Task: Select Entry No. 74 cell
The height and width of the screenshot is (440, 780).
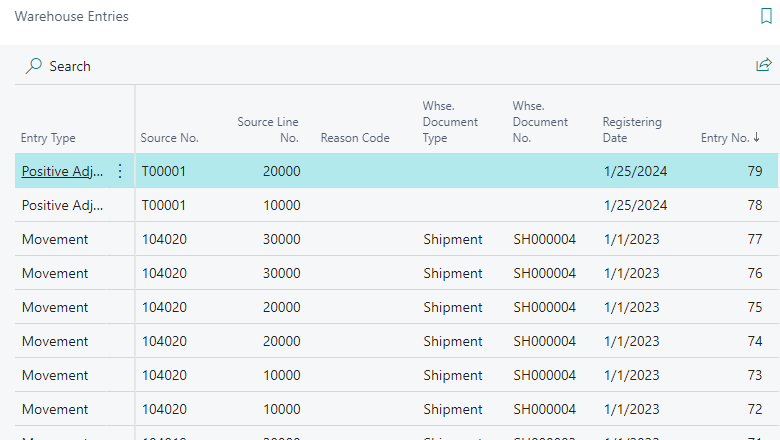Action: (x=755, y=341)
